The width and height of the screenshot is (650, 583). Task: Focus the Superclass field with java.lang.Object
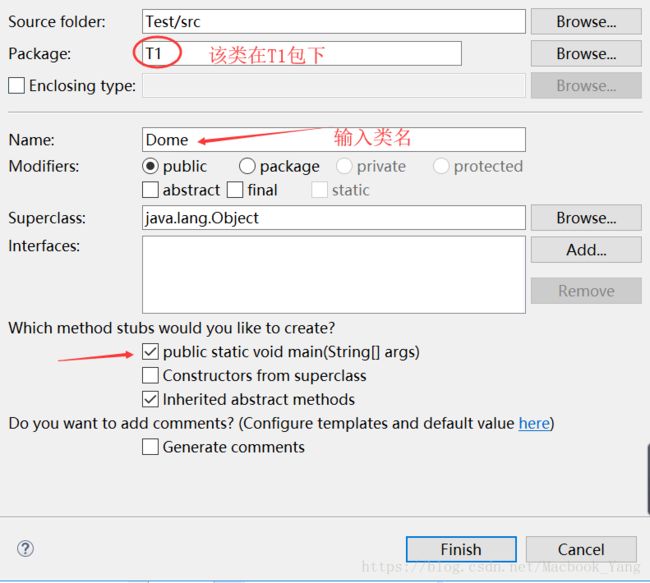pyautogui.click(x=333, y=218)
